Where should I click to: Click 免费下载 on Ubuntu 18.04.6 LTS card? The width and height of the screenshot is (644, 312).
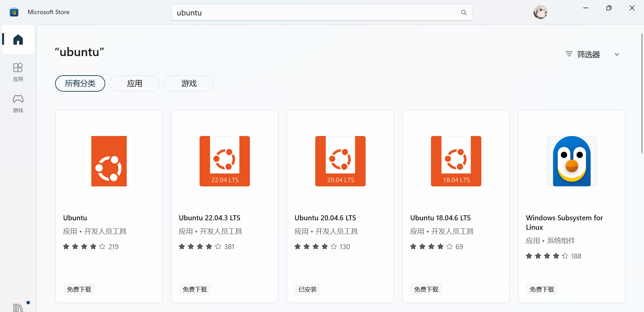tap(426, 289)
